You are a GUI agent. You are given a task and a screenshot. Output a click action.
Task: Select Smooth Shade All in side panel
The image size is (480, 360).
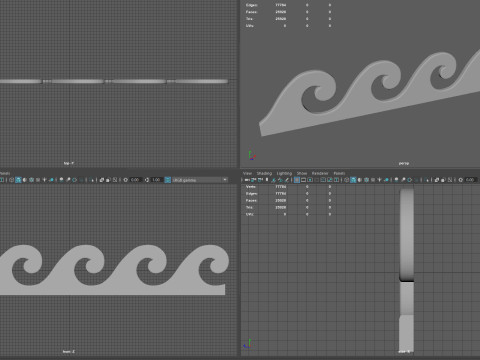[x=353, y=180]
